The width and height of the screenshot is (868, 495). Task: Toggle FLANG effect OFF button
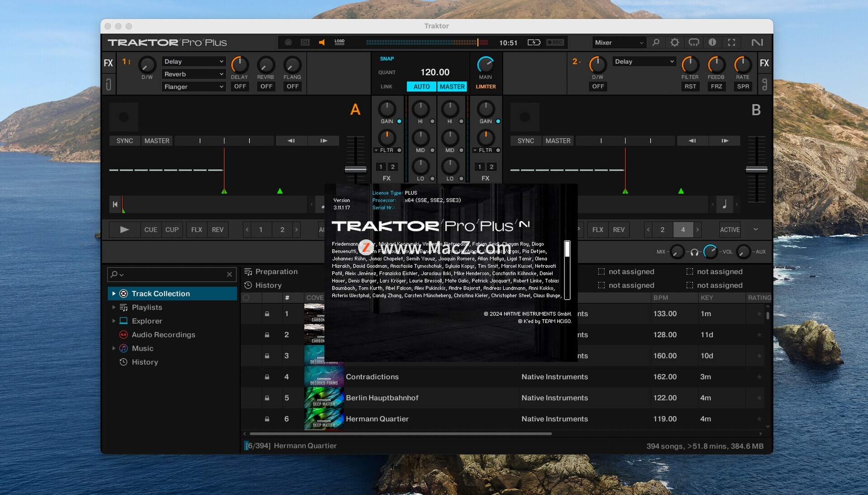pos(292,86)
